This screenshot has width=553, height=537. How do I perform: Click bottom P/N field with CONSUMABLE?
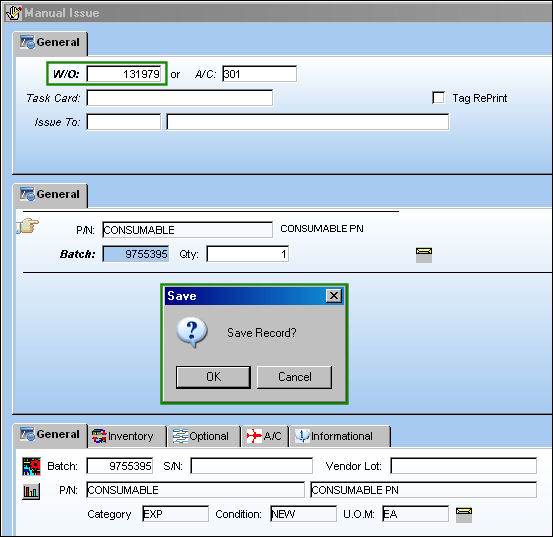pyautogui.click(x=196, y=490)
